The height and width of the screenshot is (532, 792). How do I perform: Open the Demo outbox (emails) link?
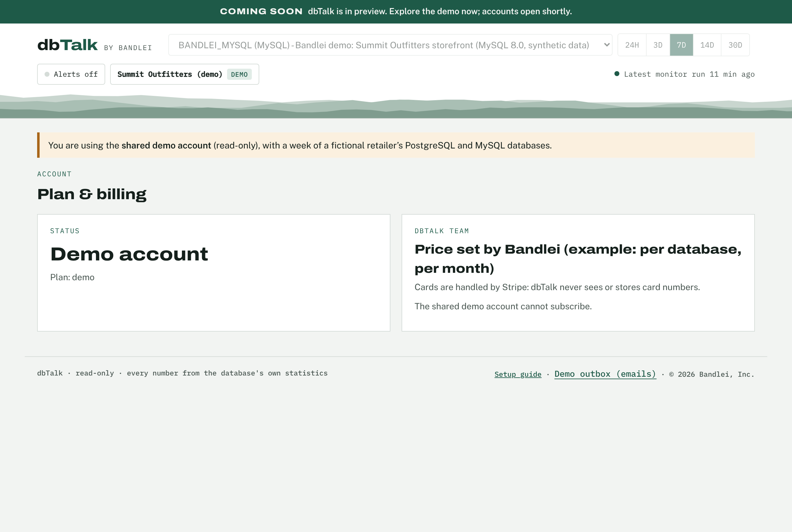(x=605, y=374)
